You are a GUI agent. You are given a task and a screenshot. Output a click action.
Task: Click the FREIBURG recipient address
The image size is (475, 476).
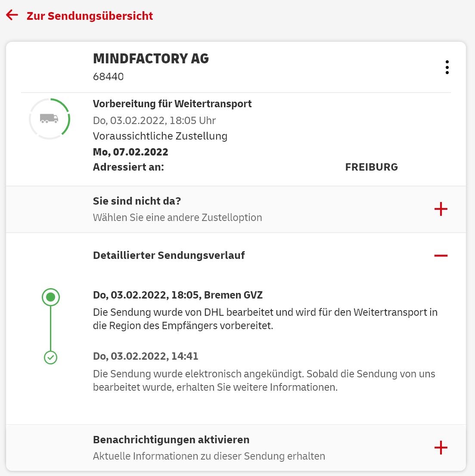372,167
